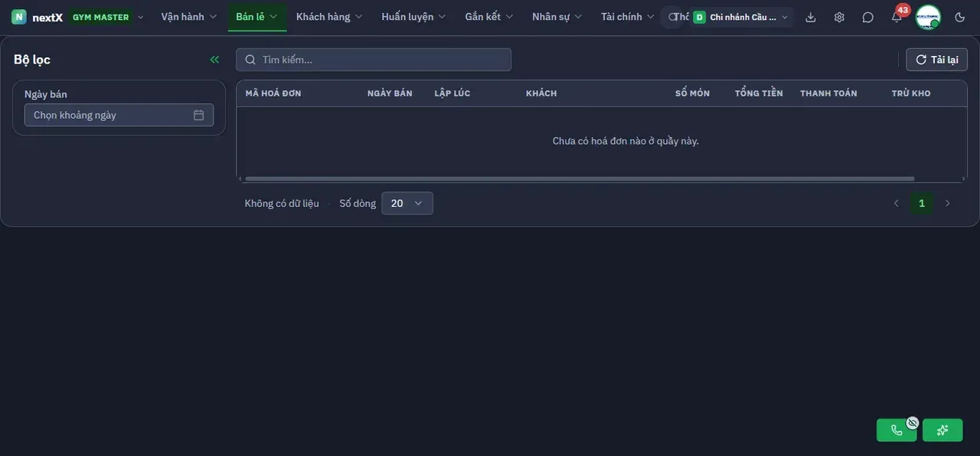Screen dimensions: 980x456
Task: Open the Vận hành menu
Action: (x=189, y=17)
